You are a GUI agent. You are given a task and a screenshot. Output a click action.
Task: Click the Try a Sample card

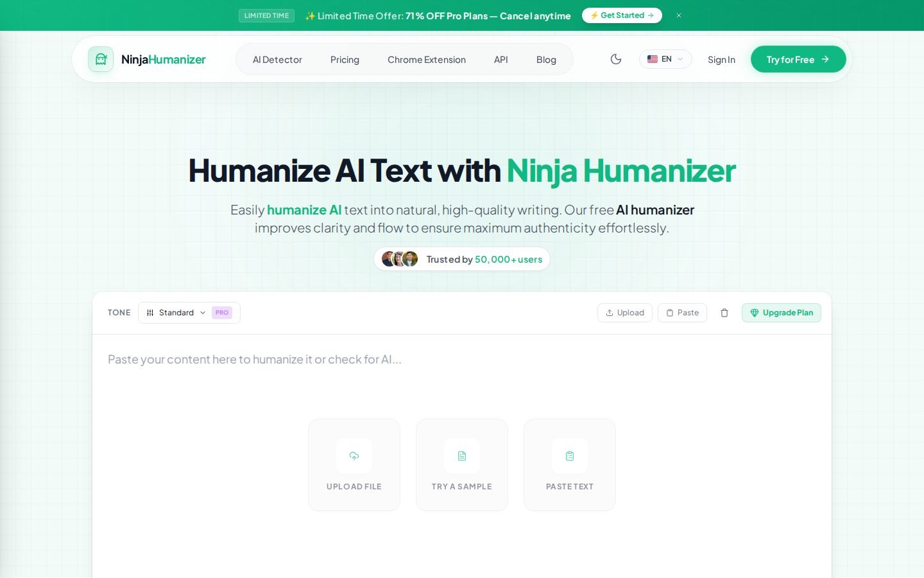pyautogui.click(x=462, y=465)
